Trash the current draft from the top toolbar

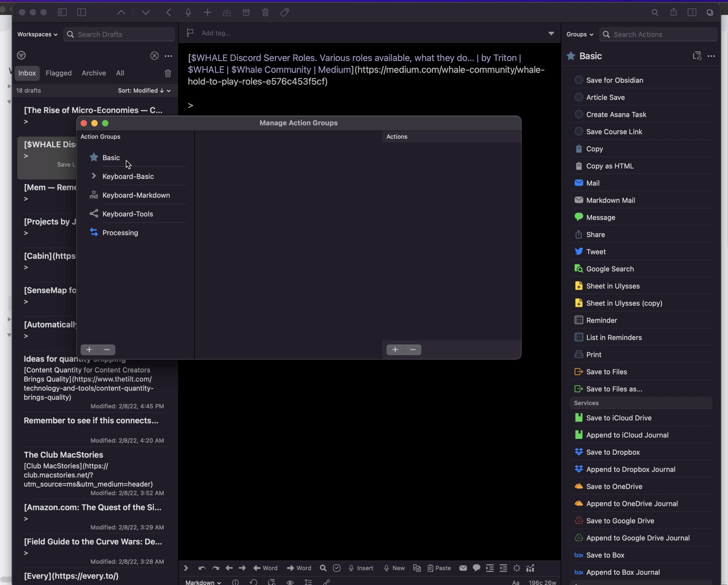point(266,13)
